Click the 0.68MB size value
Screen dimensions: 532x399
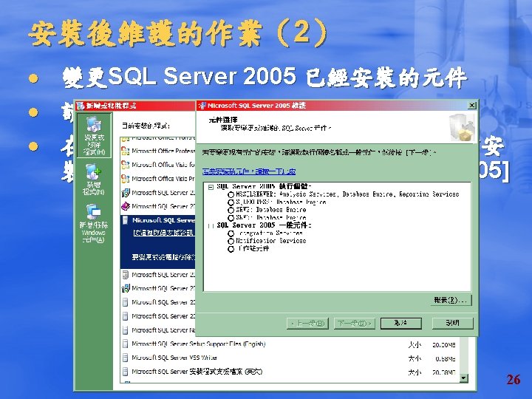click(x=445, y=359)
